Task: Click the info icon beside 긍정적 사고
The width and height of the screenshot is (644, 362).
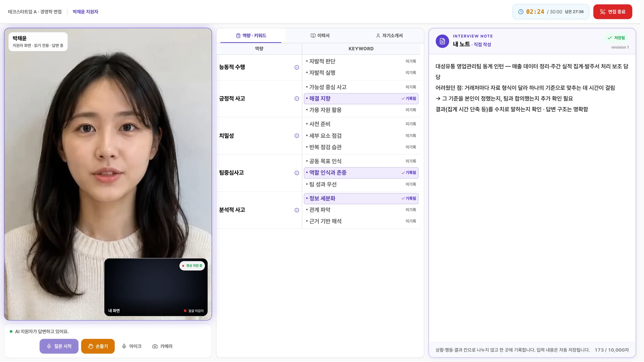Action: coord(297,99)
